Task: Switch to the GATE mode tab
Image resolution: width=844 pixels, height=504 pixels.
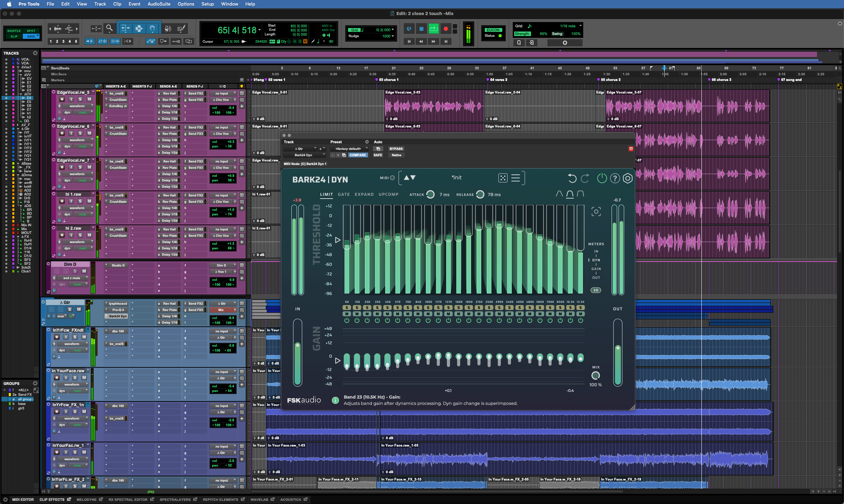Action: coord(343,194)
